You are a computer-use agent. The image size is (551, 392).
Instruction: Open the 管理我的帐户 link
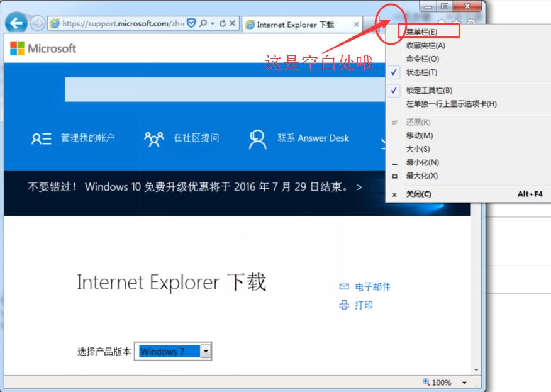(x=88, y=137)
